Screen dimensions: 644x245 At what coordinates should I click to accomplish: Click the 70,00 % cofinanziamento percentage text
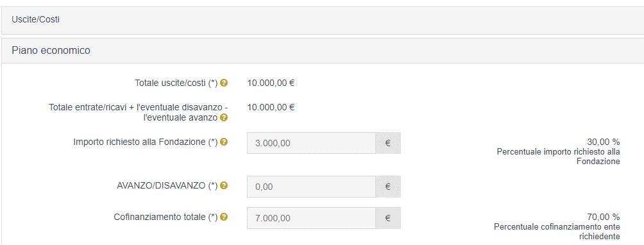(x=604, y=217)
